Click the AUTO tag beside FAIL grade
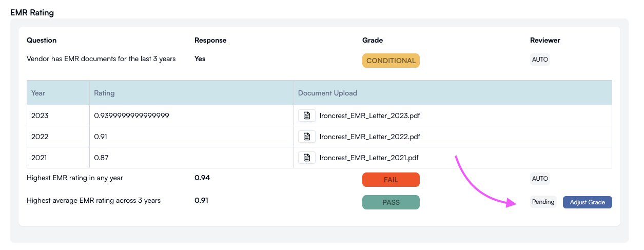The width and height of the screenshot is (644, 250). (540, 179)
